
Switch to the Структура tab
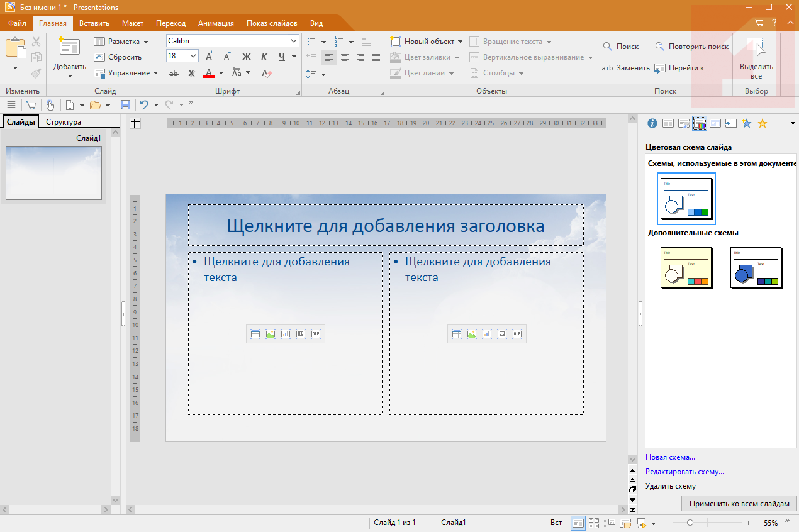tap(64, 122)
